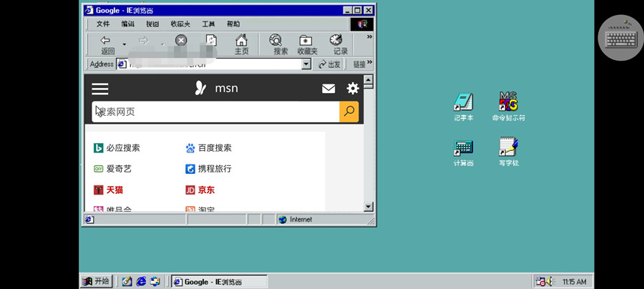Select the Google - IE浏览器 taskbar button
This screenshot has height=289, width=644.
point(219,282)
